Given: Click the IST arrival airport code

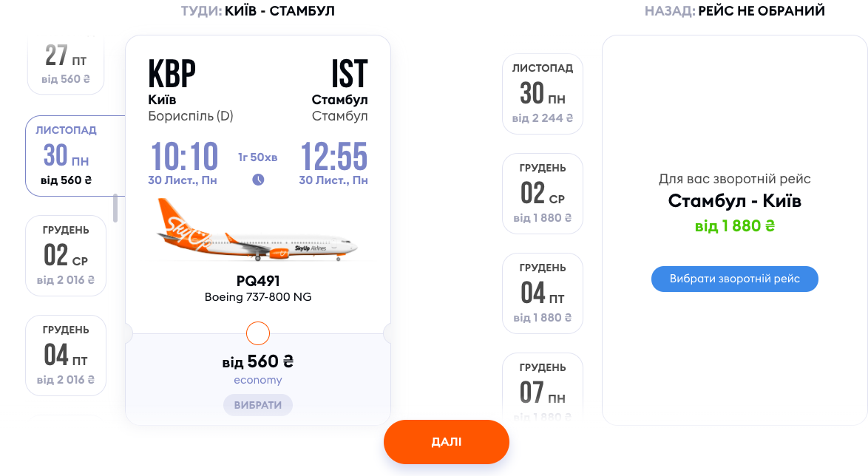Looking at the screenshot, I should (x=349, y=73).
